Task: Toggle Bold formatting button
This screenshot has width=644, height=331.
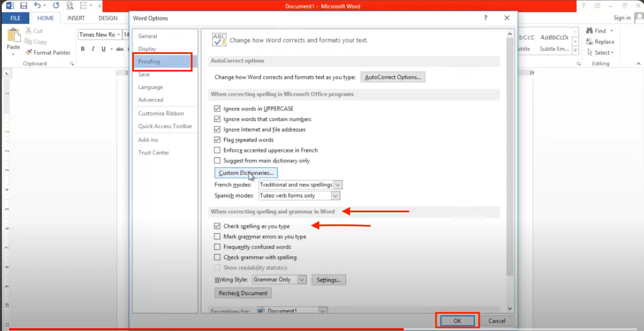Action: tap(83, 49)
